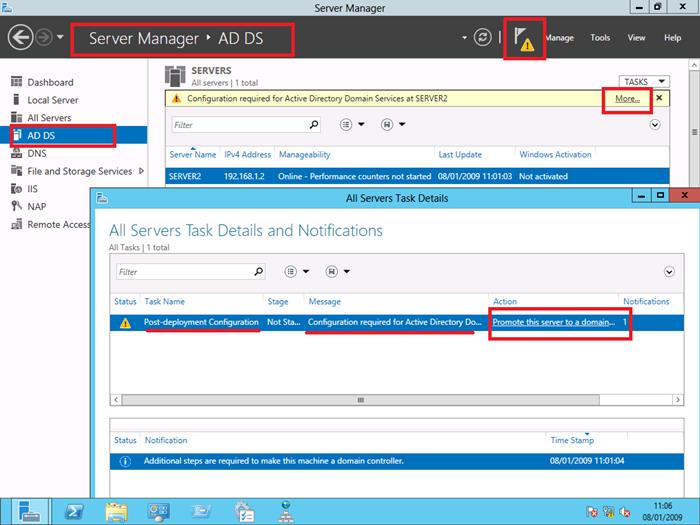The height and width of the screenshot is (525, 700).
Task: Select Local Server in the sidebar
Action: [x=53, y=100]
